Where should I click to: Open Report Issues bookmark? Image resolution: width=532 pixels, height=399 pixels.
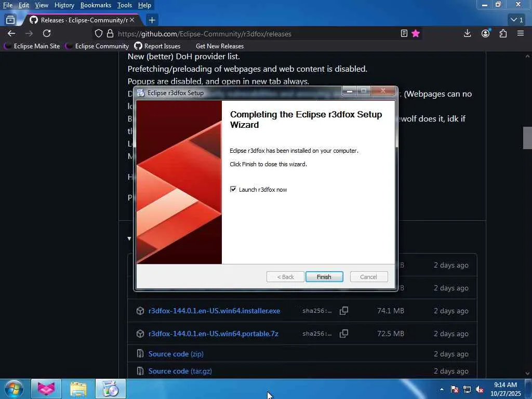(x=157, y=46)
